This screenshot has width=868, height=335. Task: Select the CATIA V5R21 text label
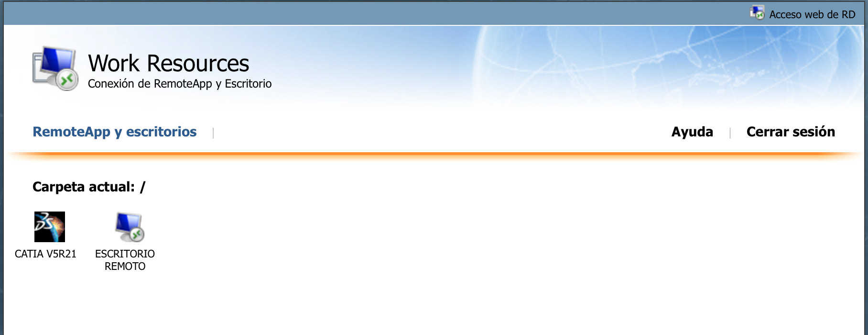pyautogui.click(x=45, y=254)
